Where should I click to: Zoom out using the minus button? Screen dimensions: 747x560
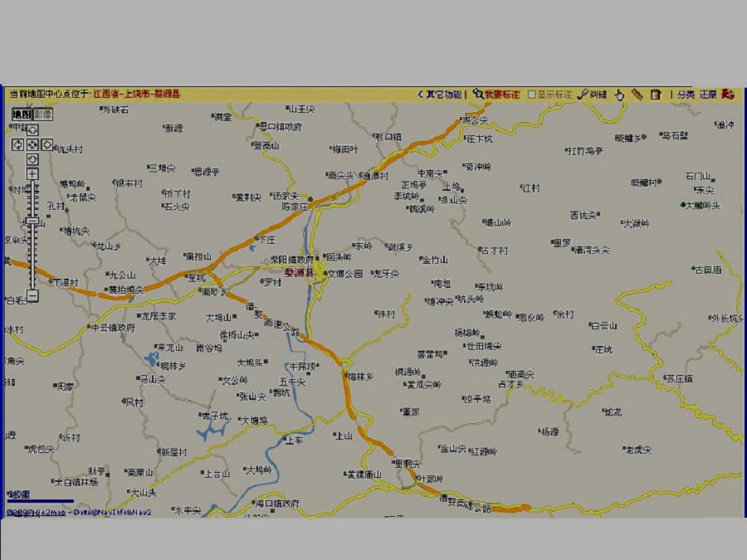[x=32, y=295]
